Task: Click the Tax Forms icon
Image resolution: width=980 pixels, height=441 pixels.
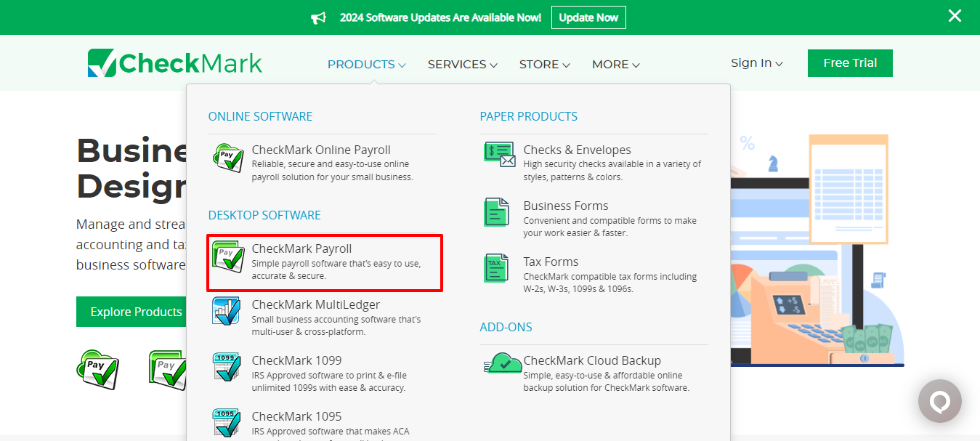Action: click(497, 268)
